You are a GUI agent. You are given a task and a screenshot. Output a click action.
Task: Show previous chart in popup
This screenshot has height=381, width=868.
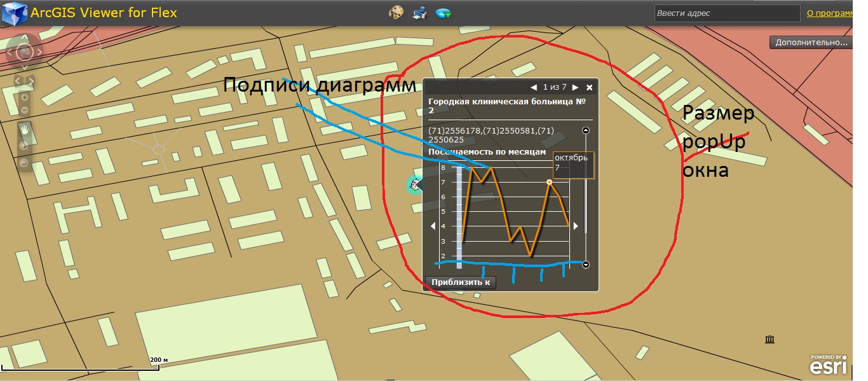click(x=433, y=226)
